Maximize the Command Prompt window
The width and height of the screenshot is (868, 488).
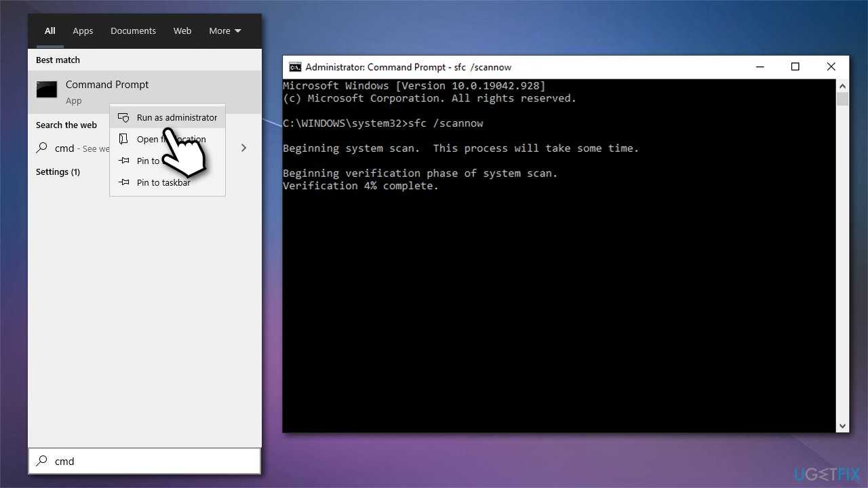click(x=795, y=66)
